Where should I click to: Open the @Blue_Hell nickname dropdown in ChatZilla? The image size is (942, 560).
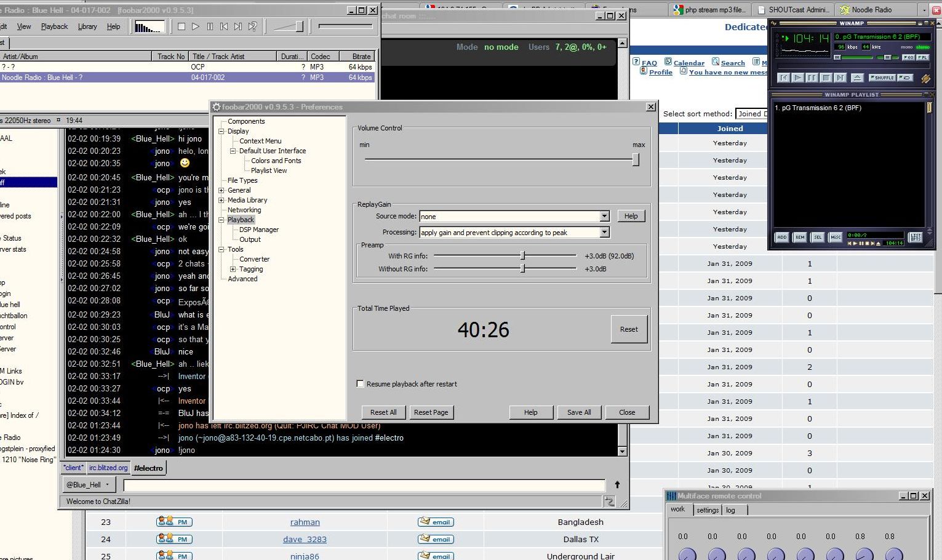click(x=90, y=485)
